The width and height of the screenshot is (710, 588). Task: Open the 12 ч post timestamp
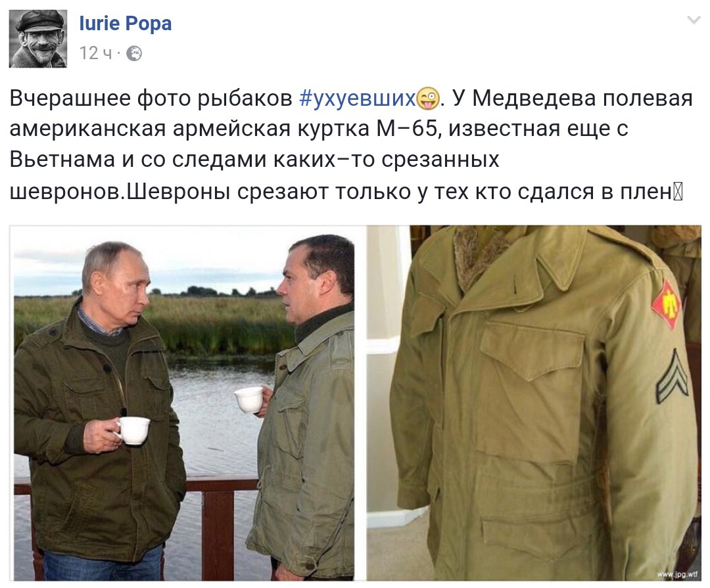point(95,53)
